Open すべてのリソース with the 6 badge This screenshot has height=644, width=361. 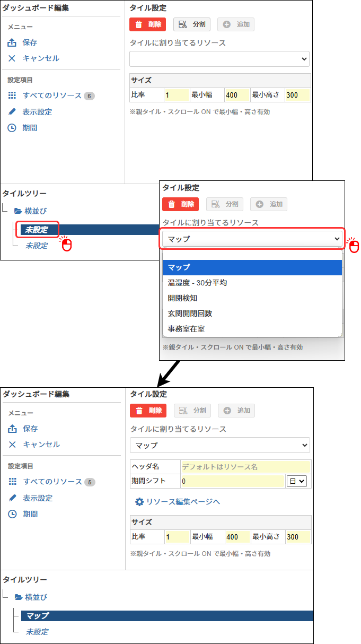click(51, 96)
